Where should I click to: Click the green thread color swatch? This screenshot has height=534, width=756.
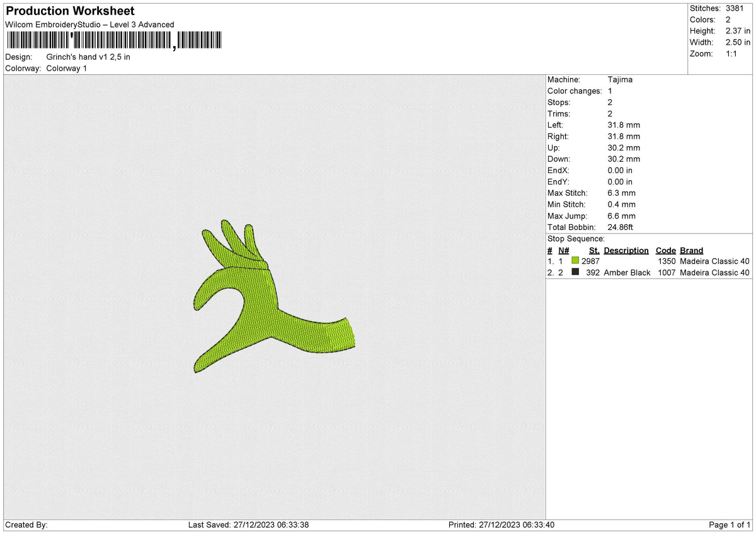[x=575, y=261]
